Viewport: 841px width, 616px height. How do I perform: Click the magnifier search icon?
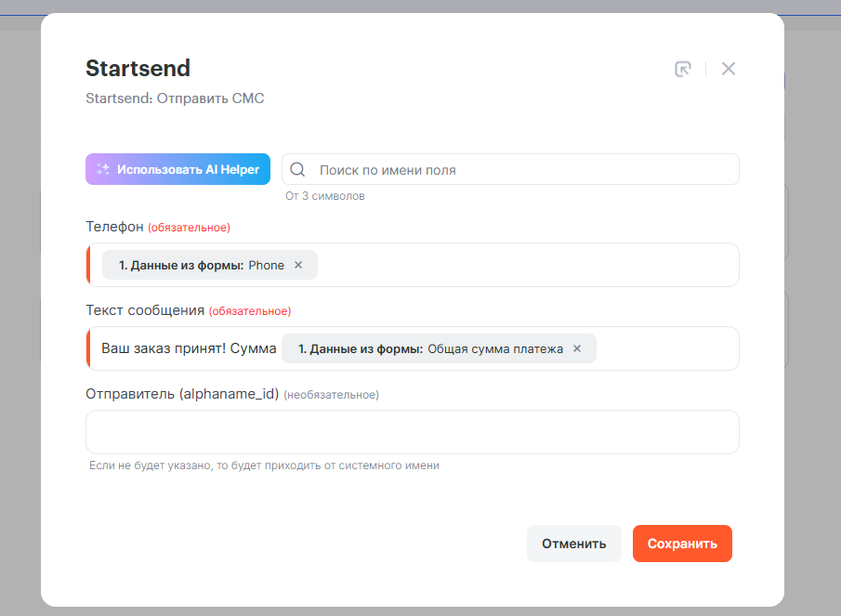coord(298,170)
